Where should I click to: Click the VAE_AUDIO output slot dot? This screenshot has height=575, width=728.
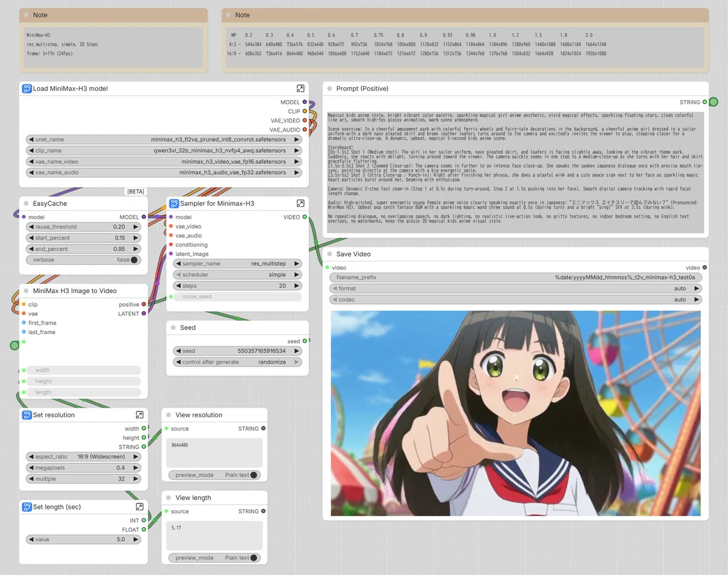(x=305, y=130)
